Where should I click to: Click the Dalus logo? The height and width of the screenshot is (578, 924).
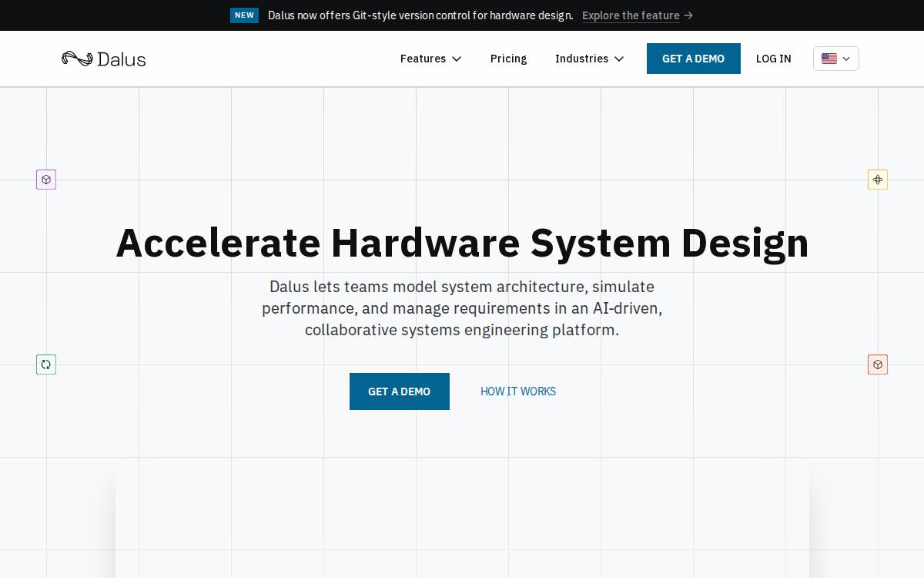103,59
